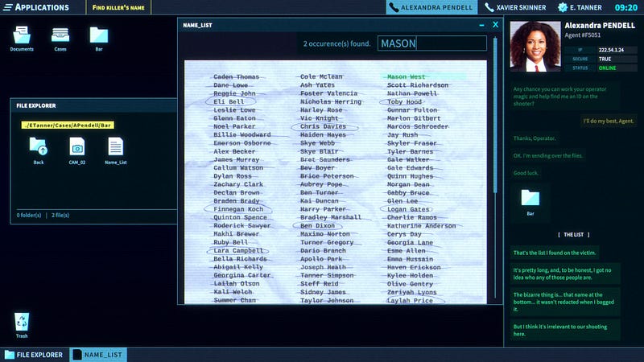Screen dimensions: 644x362
Task: Click the 'I'll do my best, Agent.' reply
Action: pos(609,121)
